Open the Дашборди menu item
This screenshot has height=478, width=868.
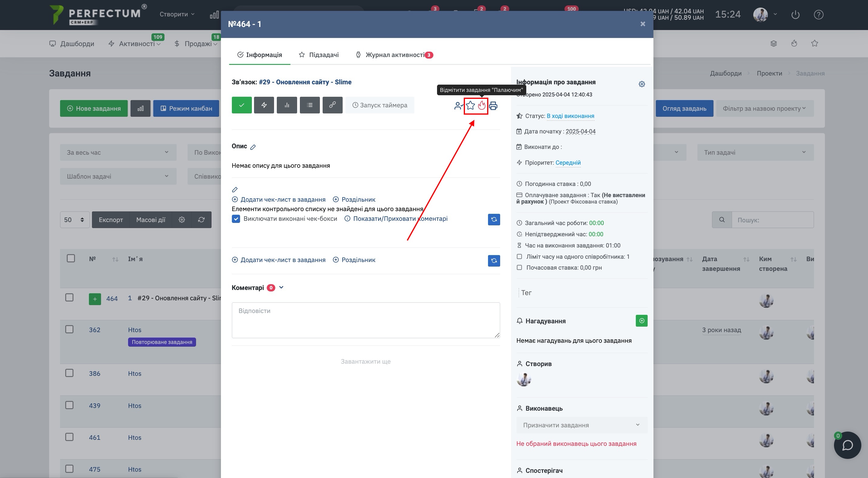[72, 44]
